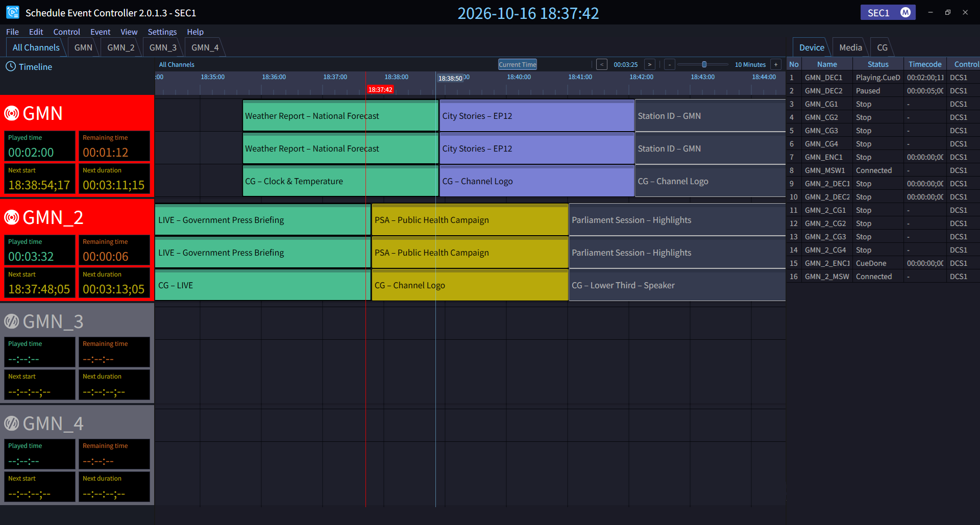Open the Event menu
Screen dimensions: 980x525
[x=100, y=32]
